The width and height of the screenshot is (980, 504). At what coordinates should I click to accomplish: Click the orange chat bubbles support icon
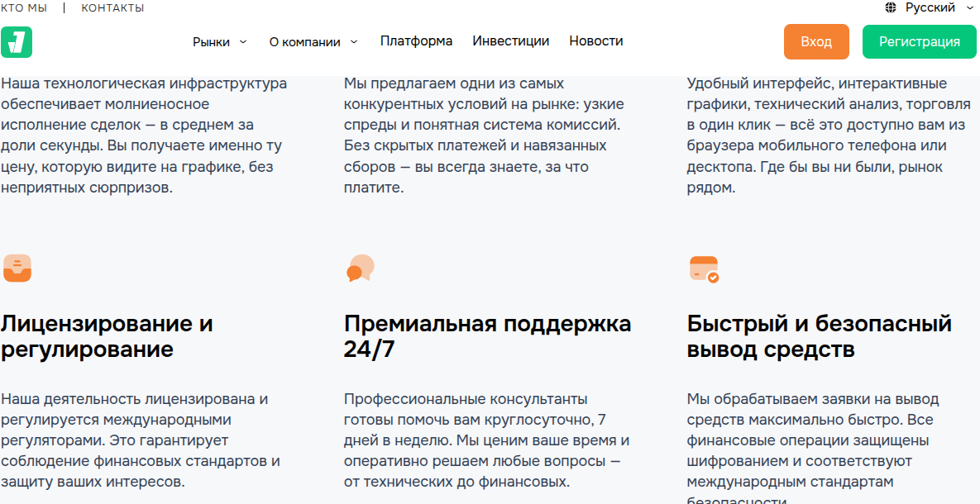[x=360, y=268]
